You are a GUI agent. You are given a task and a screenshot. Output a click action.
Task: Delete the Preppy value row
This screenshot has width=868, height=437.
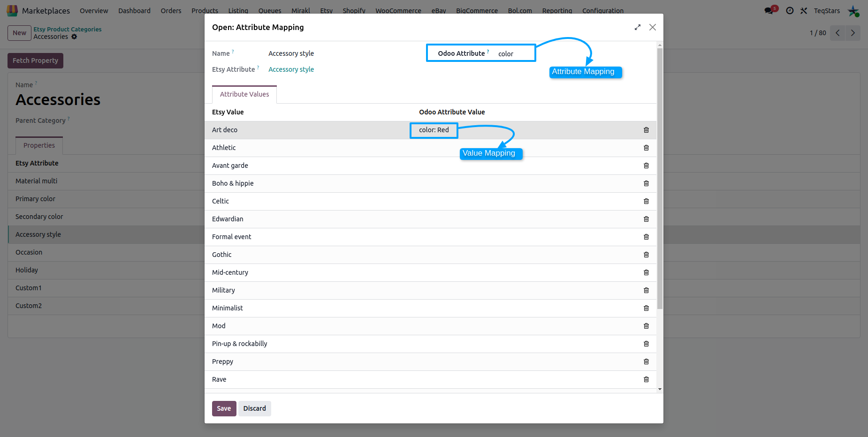tap(646, 362)
